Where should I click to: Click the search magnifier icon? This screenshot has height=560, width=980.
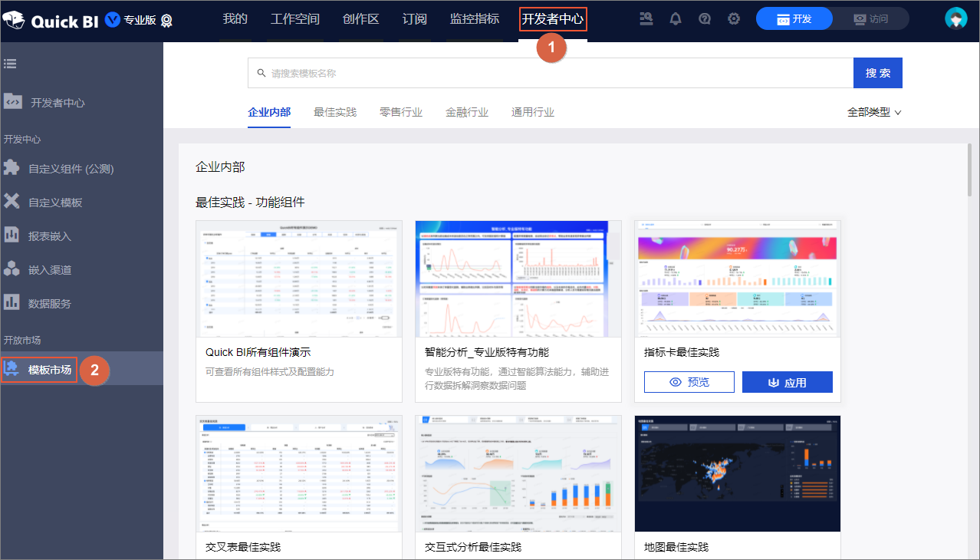tap(261, 74)
